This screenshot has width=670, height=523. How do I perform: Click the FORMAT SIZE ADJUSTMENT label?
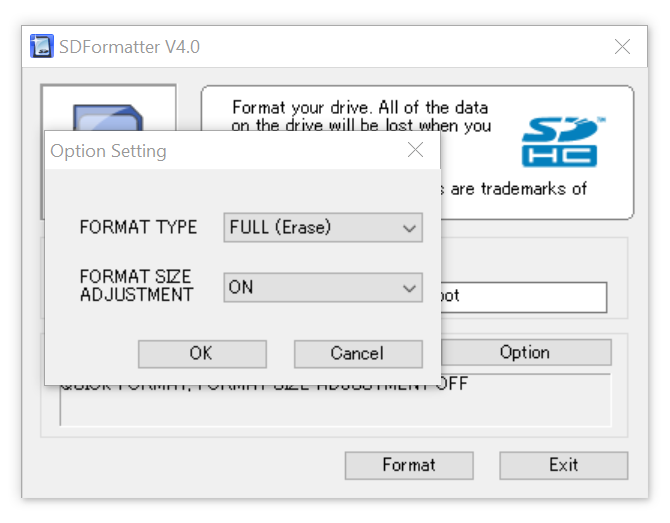pyautogui.click(x=136, y=286)
